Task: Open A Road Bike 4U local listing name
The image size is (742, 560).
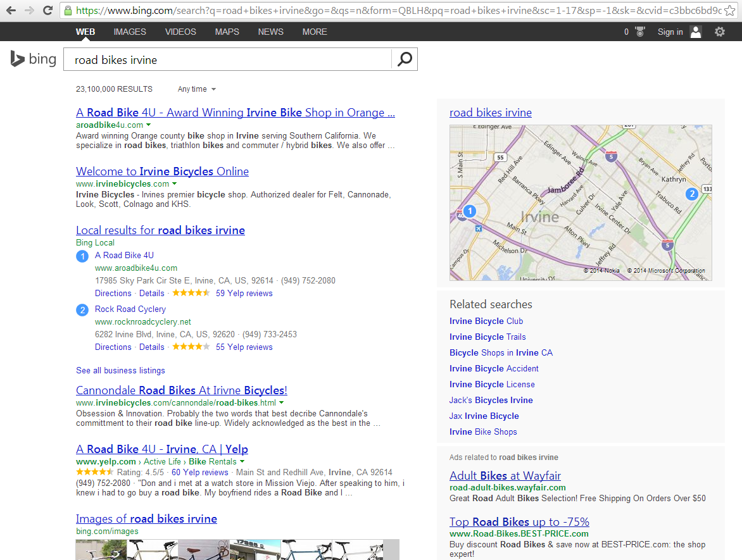Action: (124, 256)
